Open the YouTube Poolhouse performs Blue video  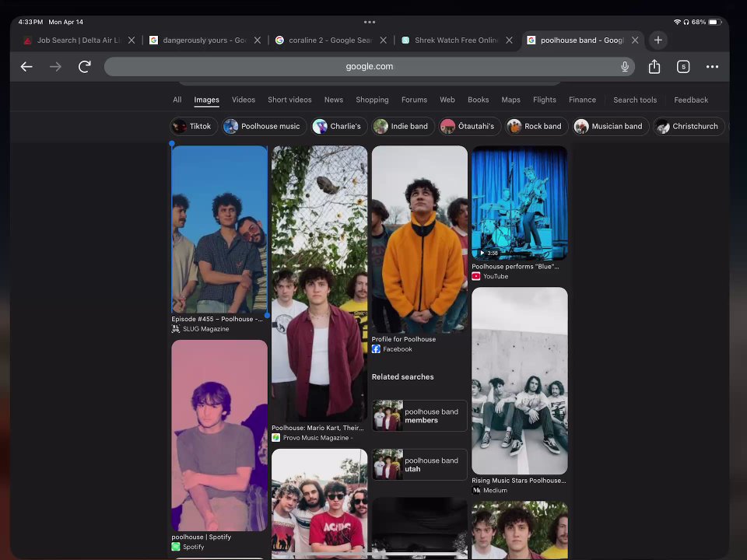click(519, 203)
